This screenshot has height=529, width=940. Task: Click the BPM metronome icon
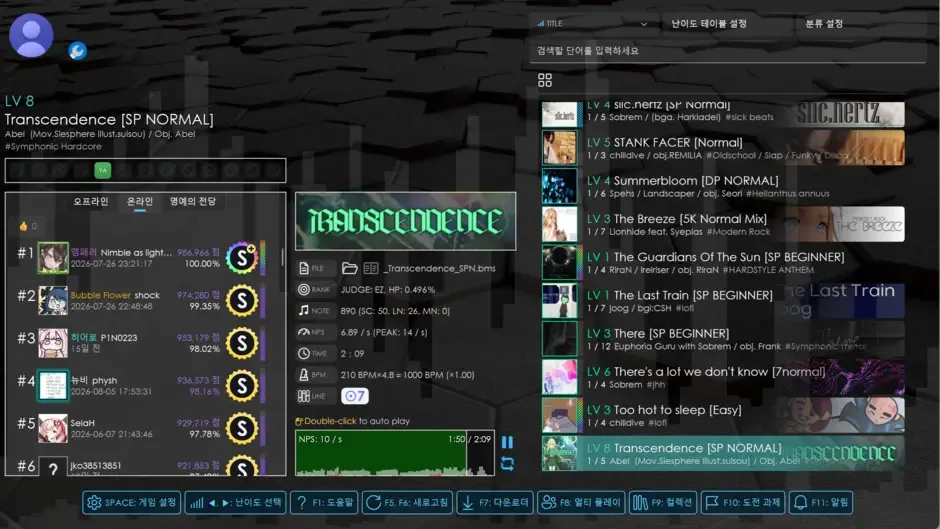tap(304, 374)
